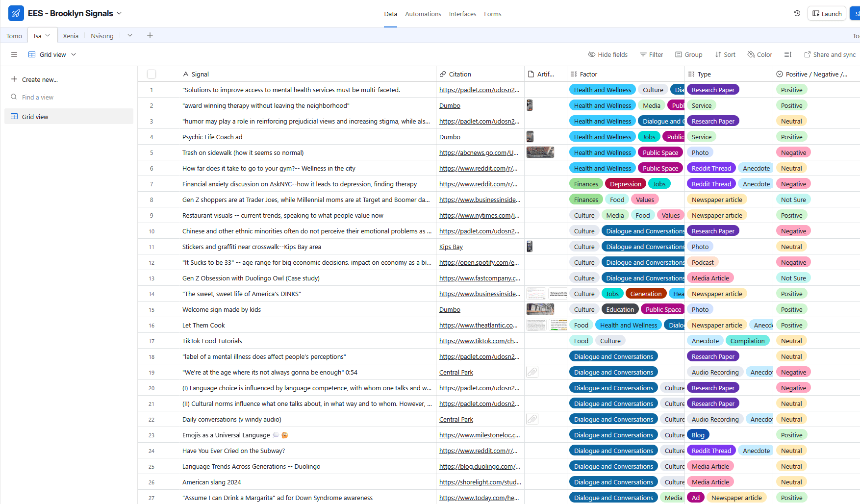Screen dimensions: 860x504
Task: Expand the EES - Brooklyn Signals base menu
Action: pos(119,13)
